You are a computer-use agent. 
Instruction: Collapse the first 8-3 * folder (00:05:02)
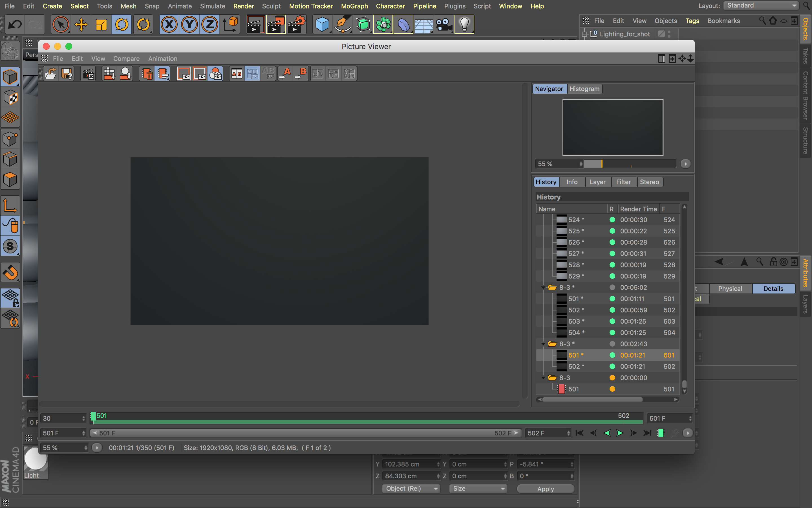[x=543, y=288]
